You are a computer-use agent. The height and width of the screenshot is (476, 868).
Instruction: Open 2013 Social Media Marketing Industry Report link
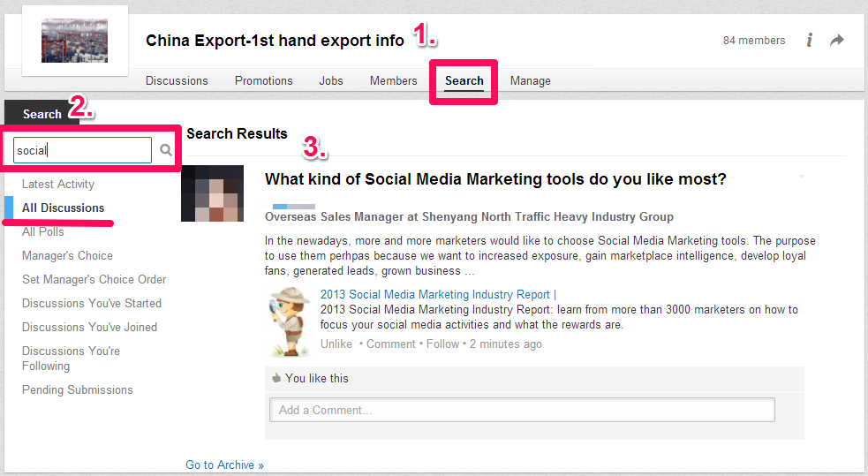435,294
